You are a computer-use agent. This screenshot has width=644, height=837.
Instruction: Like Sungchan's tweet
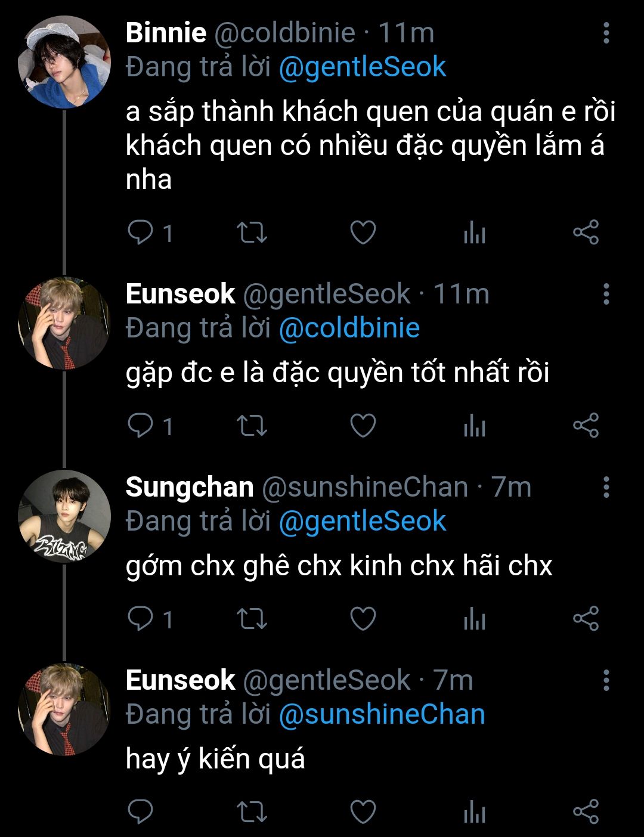click(x=363, y=619)
